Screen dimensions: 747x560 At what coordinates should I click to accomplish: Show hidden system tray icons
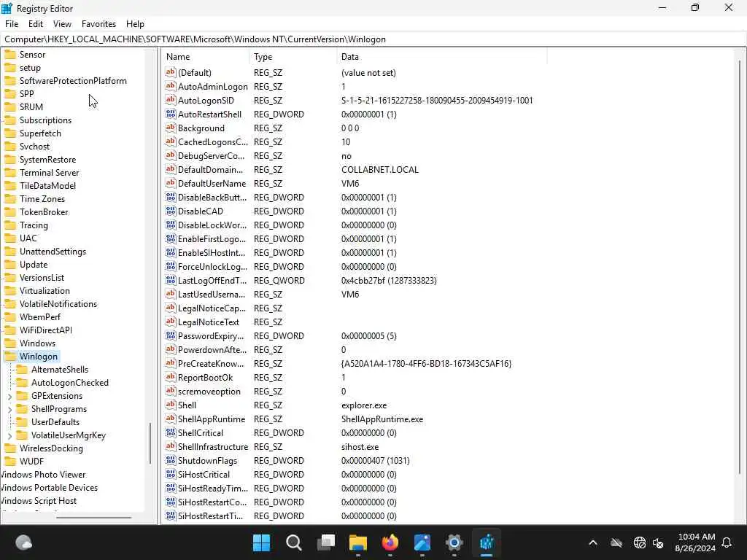[593, 542]
